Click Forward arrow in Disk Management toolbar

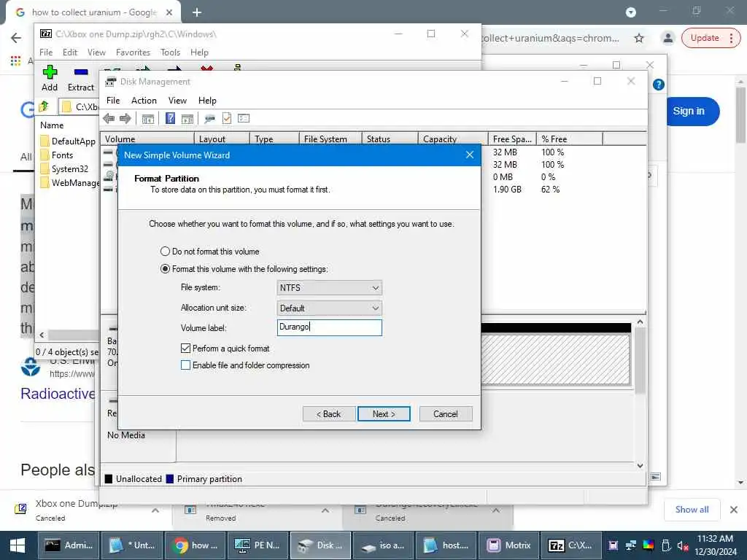(x=125, y=118)
